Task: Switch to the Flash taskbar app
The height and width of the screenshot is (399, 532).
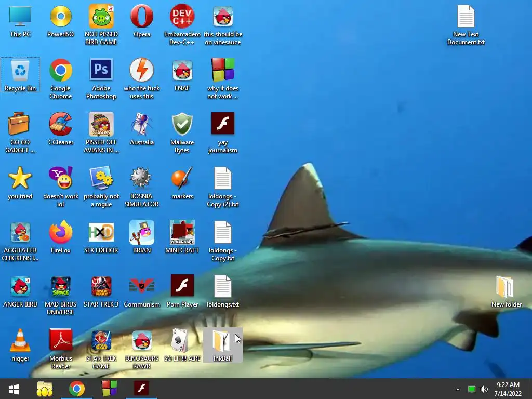Action: 141,389
